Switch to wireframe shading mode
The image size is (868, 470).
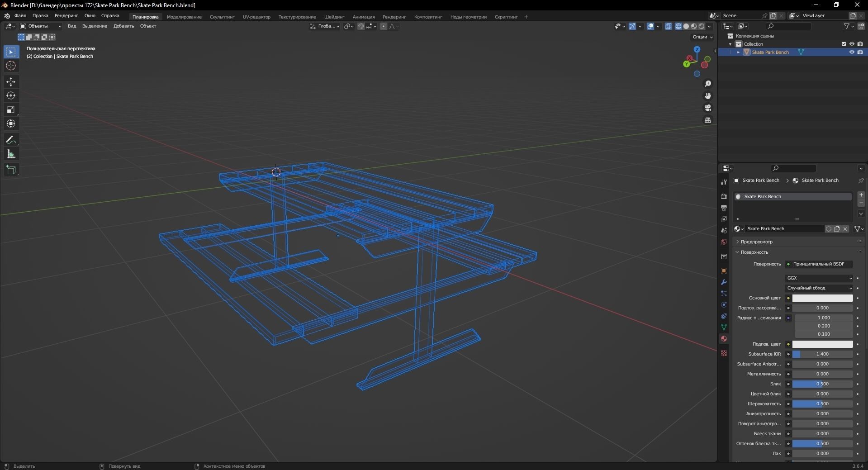point(678,26)
